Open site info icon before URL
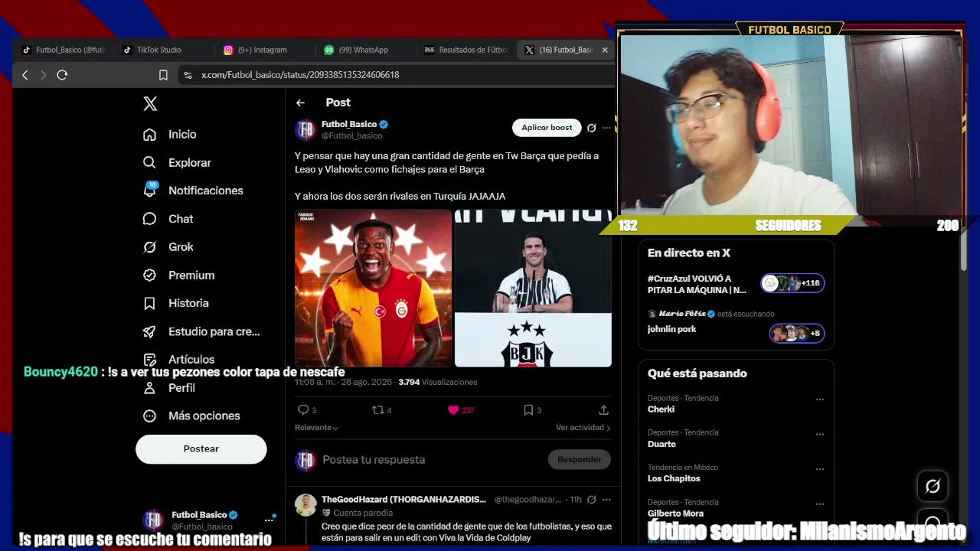The height and width of the screenshot is (551, 980). pos(188,75)
